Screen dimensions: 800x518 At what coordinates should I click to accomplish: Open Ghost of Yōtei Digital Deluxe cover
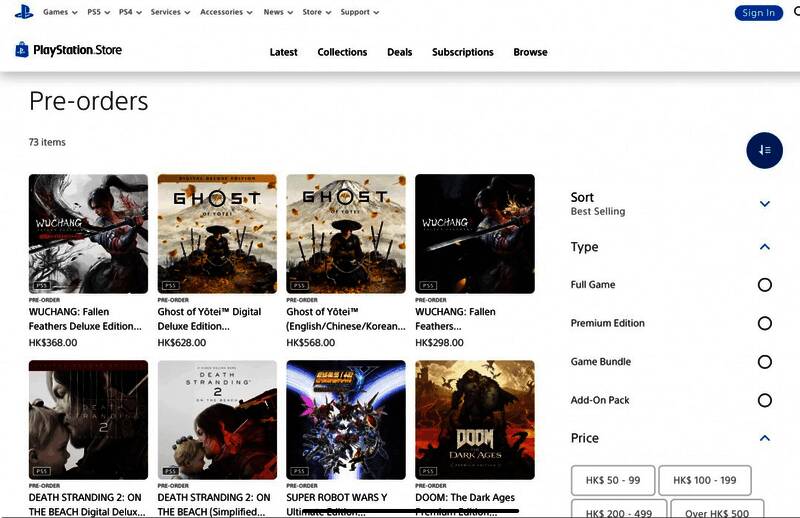click(x=217, y=233)
